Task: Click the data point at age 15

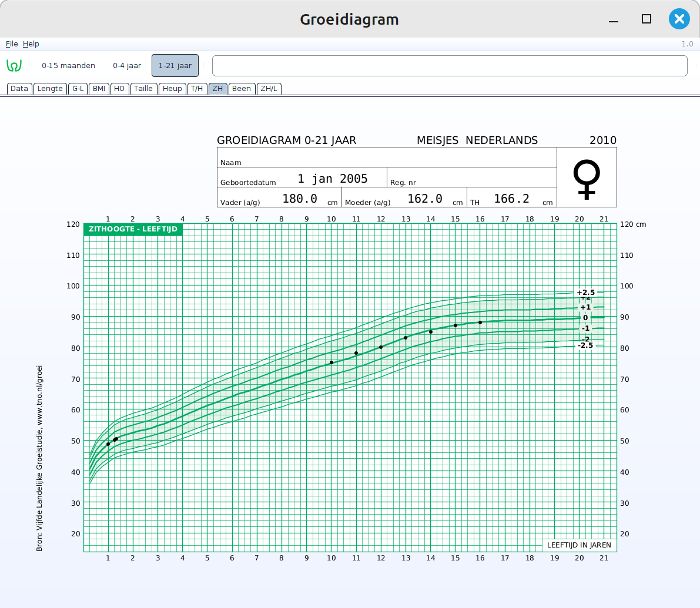Action: [x=455, y=325]
